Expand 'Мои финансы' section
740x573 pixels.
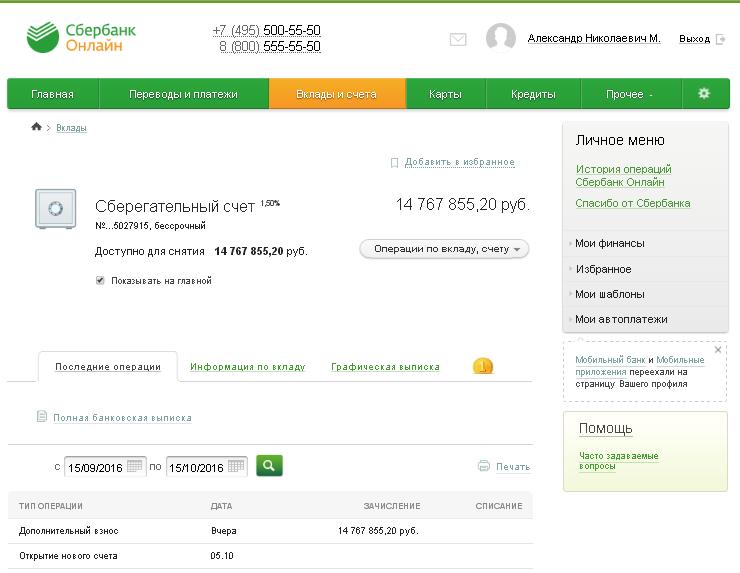pos(610,243)
